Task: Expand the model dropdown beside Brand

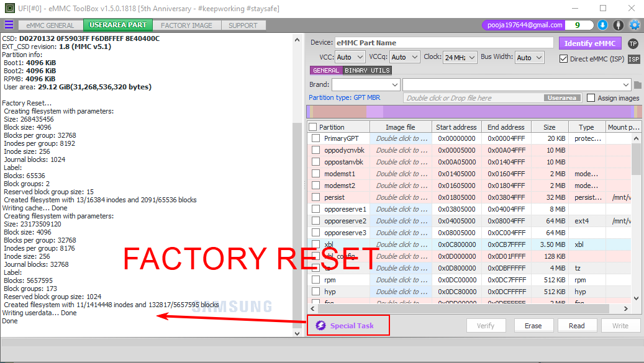Action: [x=517, y=85]
